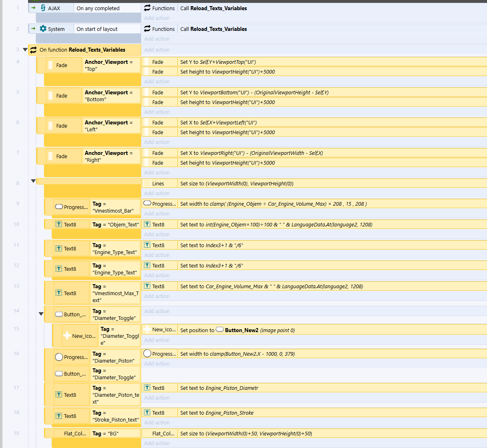Image resolution: width=487 pixels, height=448 pixels.
Task: Add an action under Flat_Col Set size action
Action: pyautogui.click(x=157, y=444)
